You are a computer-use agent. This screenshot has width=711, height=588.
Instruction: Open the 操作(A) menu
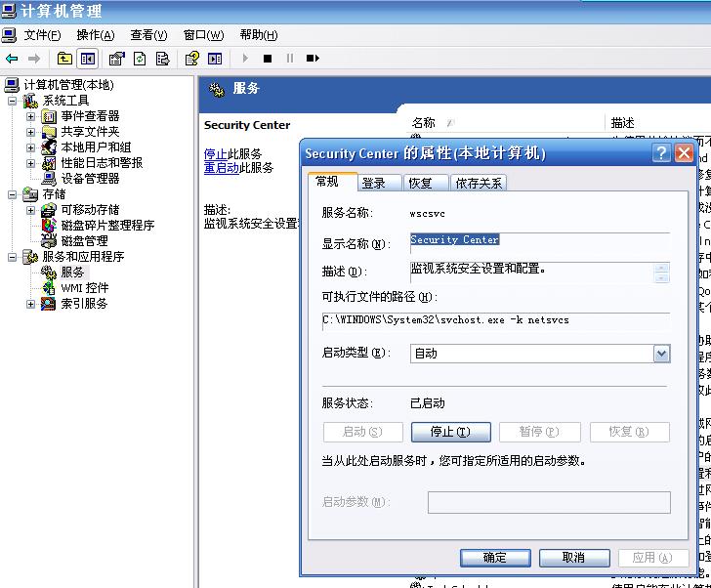pyautogui.click(x=96, y=35)
